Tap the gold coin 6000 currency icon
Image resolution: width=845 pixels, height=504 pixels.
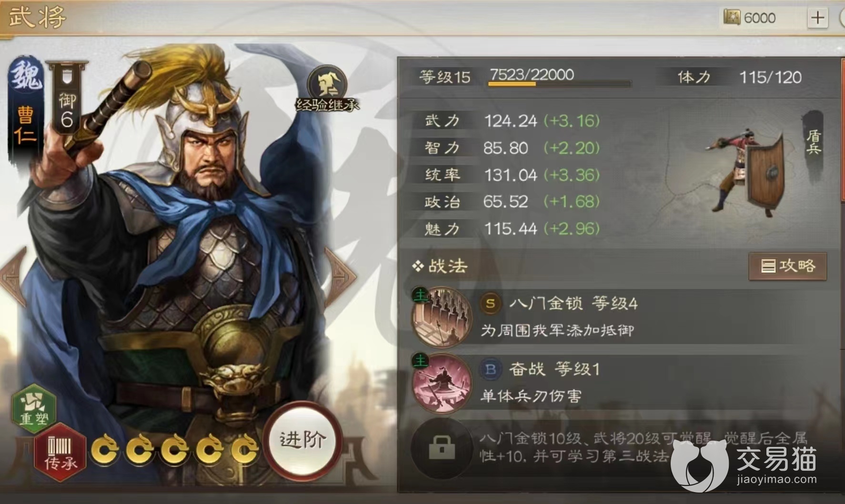click(x=732, y=18)
